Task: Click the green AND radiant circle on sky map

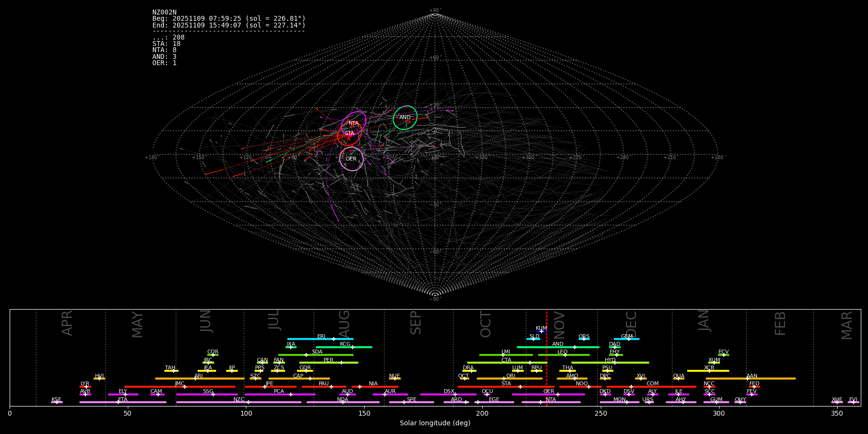Action: (x=405, y=118)
